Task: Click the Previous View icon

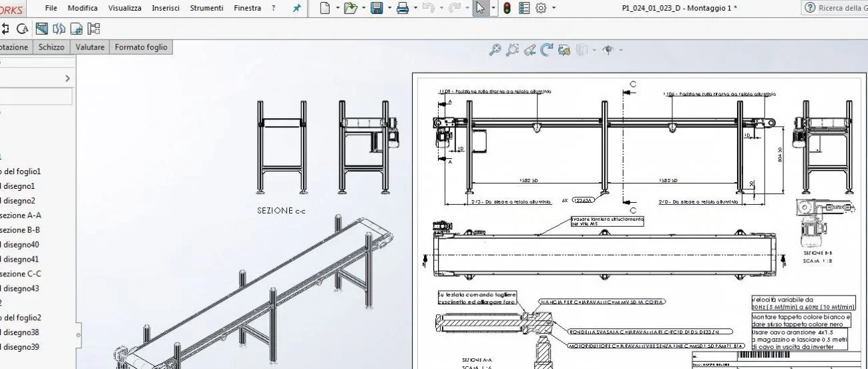Action: pyautogui.click(x=529, y=49)
